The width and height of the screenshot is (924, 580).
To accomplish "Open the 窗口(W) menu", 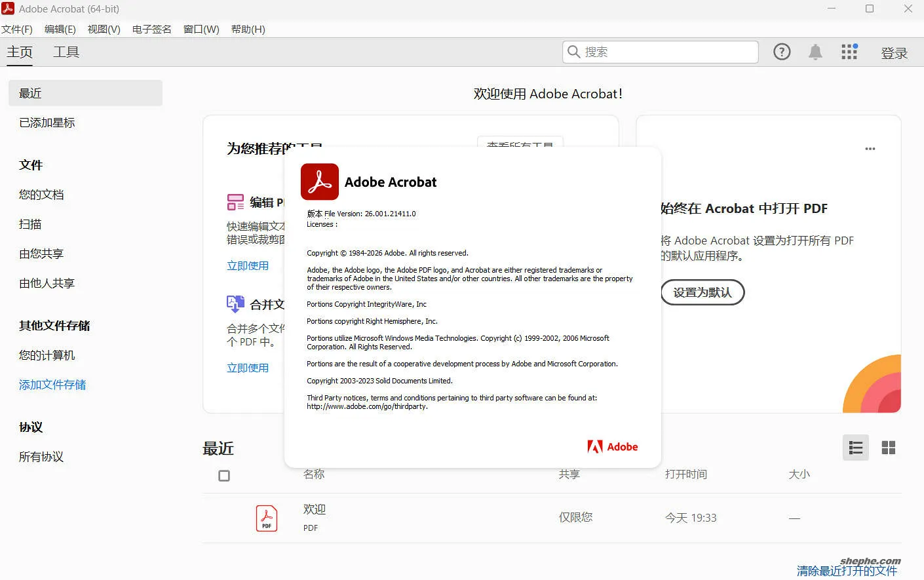I will tap(201, 29).
